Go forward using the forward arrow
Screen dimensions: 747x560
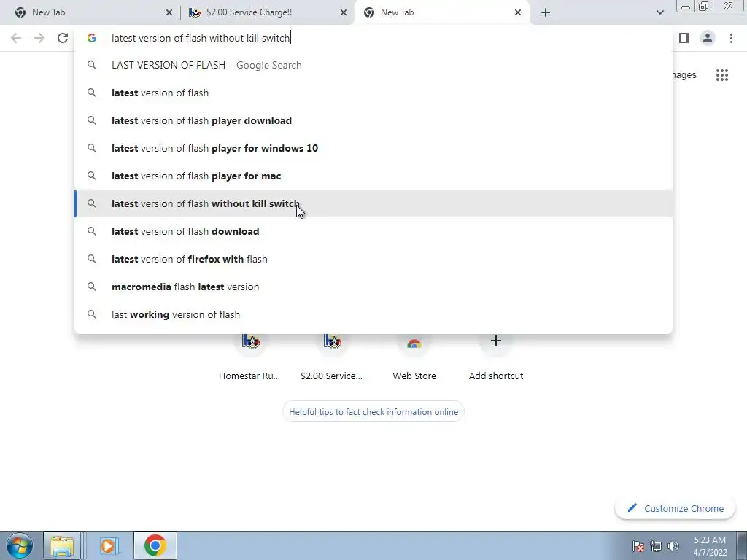39,38
